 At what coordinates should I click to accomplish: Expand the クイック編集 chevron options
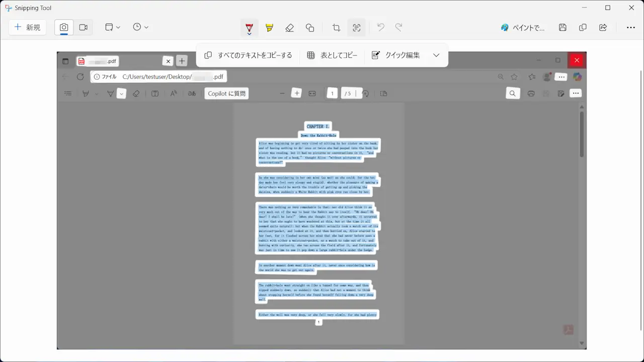pyautogui.click(x=436, y=55)
